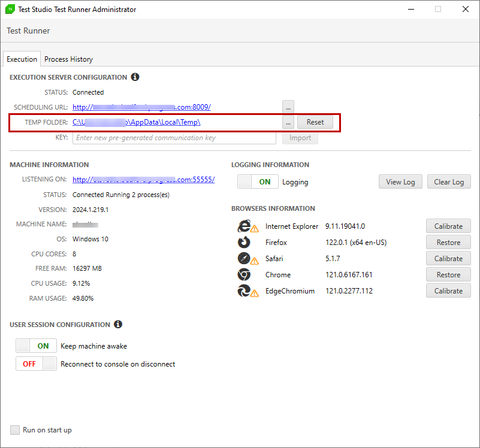Focus the communication key input field
480x448 pixels.
click(174, 138)
